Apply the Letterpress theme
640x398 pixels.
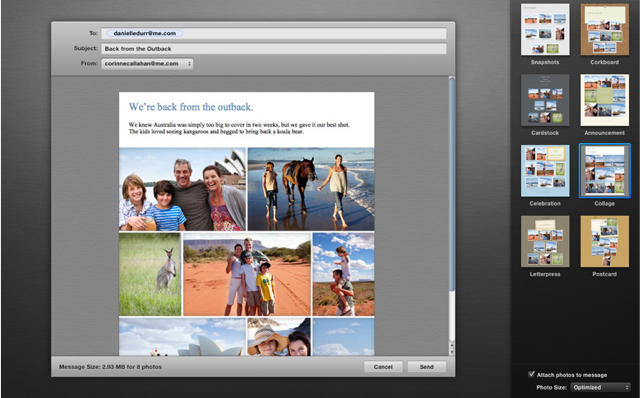545,241
